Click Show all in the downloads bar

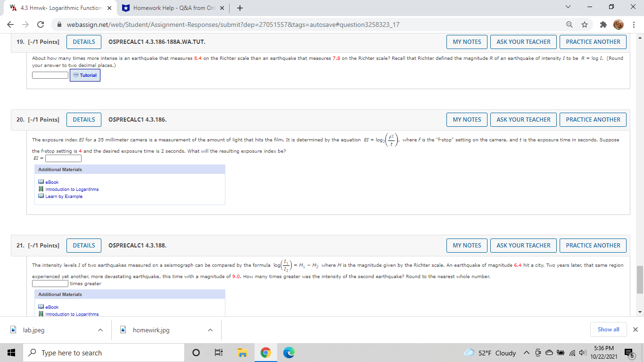tap(608, 329)
